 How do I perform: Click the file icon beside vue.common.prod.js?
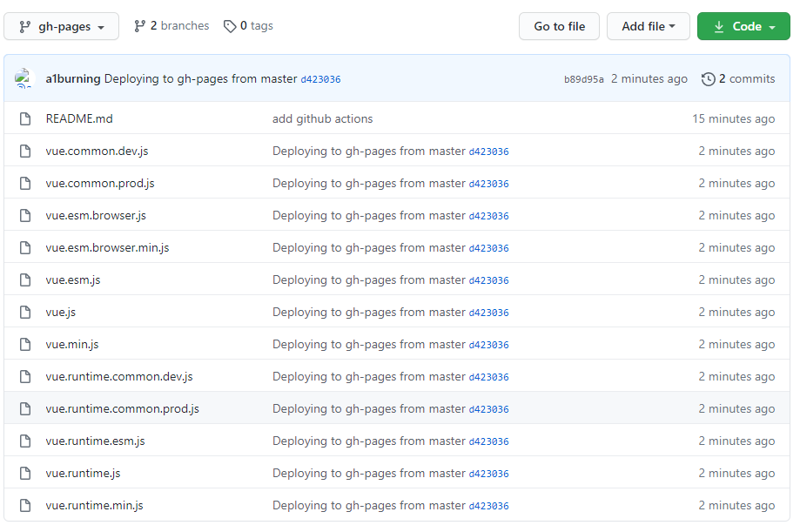coord(25,184)
